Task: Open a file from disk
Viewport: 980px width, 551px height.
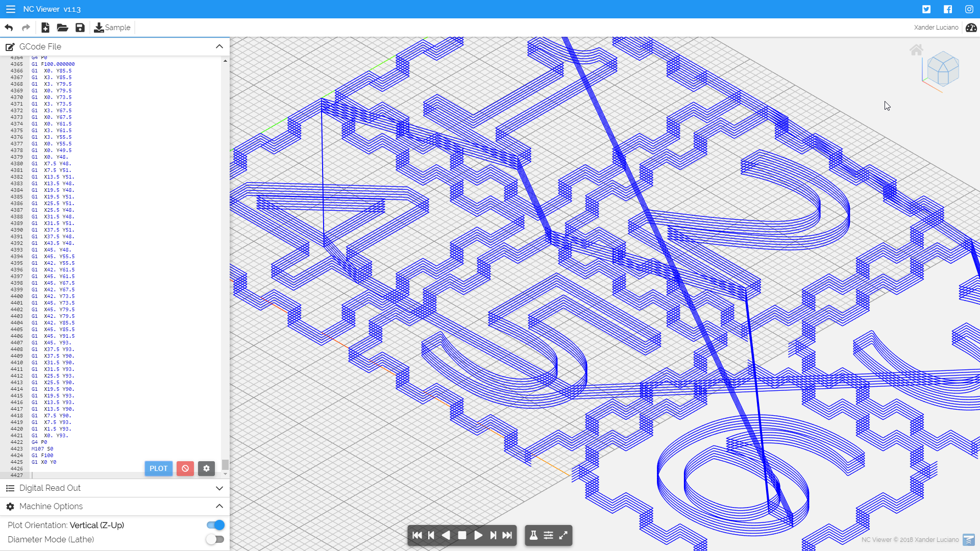Action: [x=62, y=28]
